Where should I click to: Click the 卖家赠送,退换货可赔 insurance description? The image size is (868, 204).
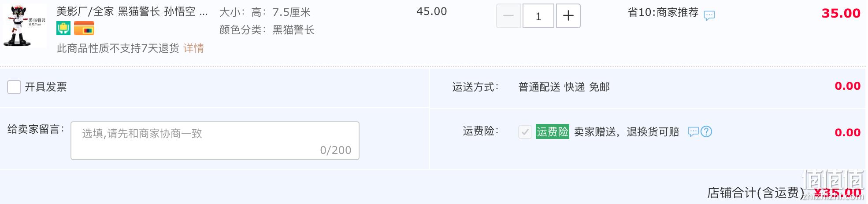pos(627,131)
